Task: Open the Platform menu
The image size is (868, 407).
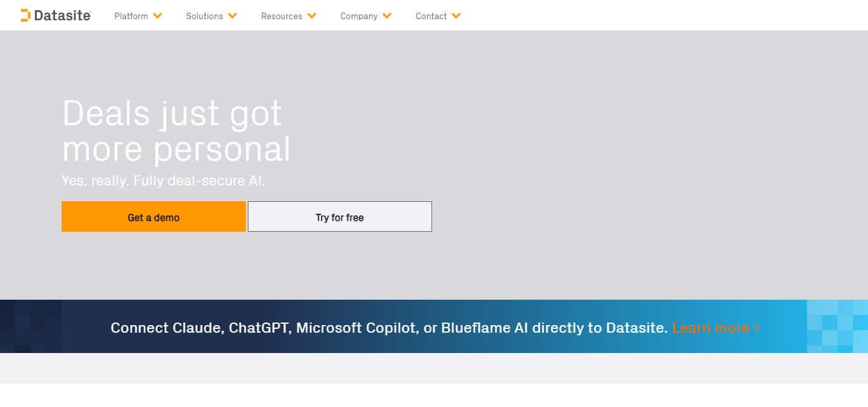Action: click(131, 16)
